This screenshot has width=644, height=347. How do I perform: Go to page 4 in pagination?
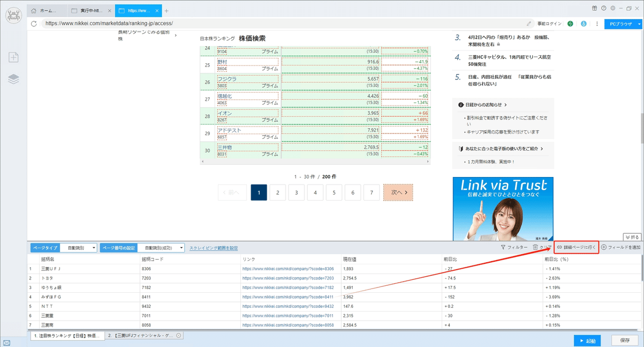point(315,192)
